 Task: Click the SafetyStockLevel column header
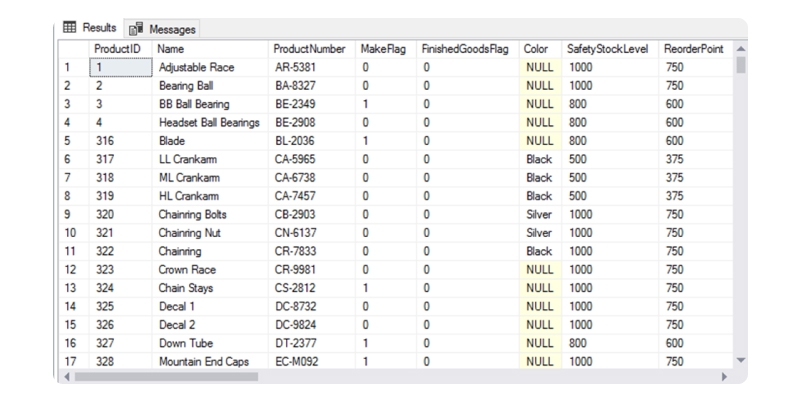(x=608, y=48)
